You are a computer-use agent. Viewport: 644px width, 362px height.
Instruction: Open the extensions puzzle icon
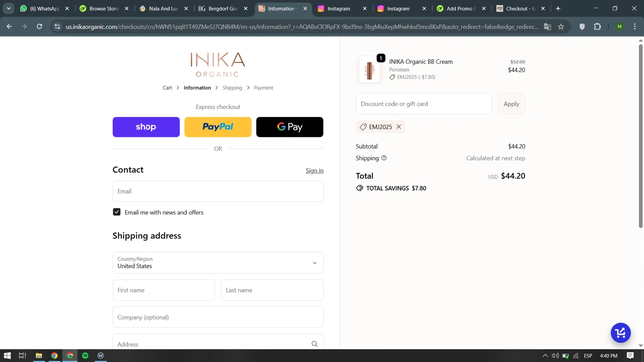tap(597, 27)
